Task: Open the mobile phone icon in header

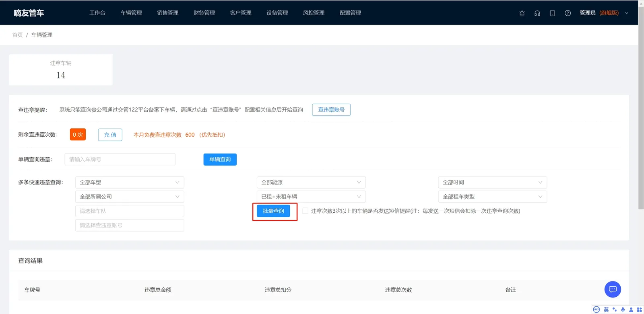Action: [x=552, y=13]
